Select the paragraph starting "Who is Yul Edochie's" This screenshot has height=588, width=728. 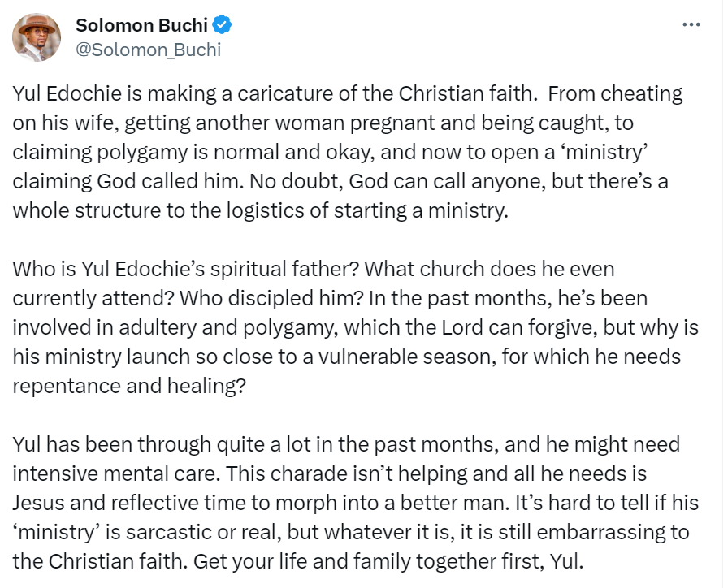click(341, 326)
